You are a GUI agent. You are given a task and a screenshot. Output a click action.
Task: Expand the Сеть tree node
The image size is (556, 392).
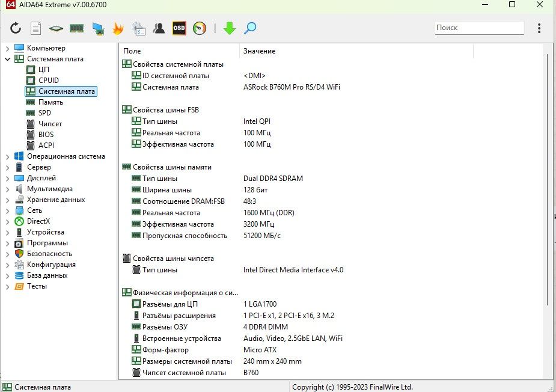point(7,210)
